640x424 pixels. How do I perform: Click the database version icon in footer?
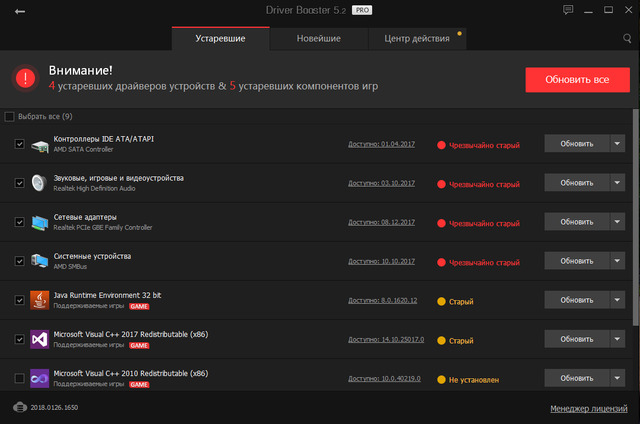coord(20,408)
